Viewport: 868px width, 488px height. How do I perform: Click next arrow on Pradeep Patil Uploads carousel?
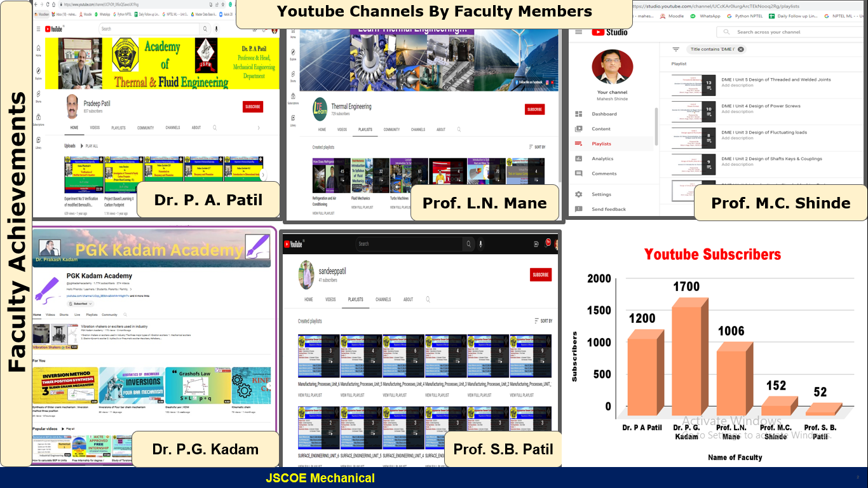click(263, 175)
